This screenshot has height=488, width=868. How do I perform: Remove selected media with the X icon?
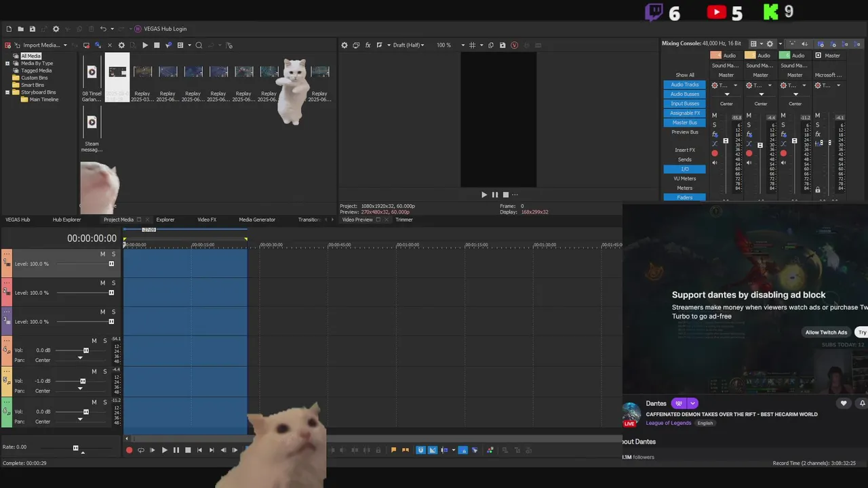(110, 45)
